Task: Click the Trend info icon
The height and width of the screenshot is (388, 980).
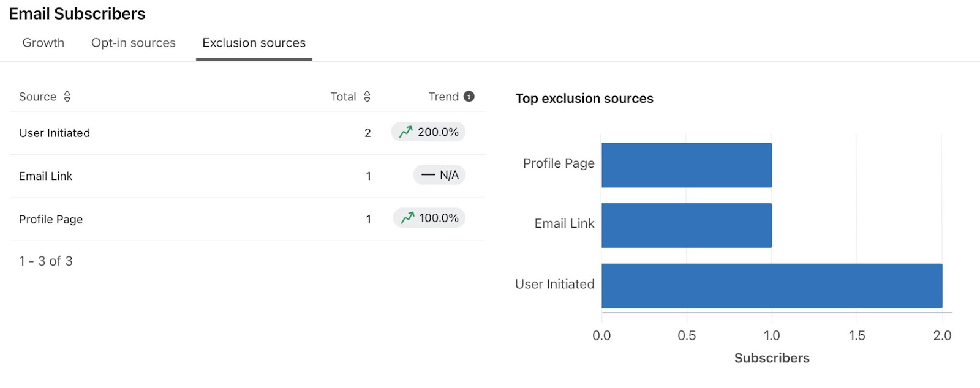Action: click(x=469, y=96)
